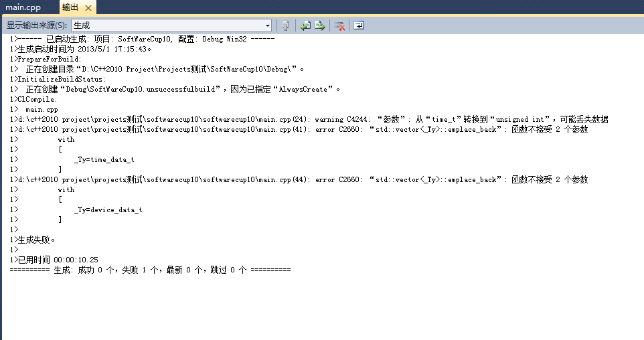Select the 输出 output tab
Viewport: 644px width, 340px height.
coord(70,7)
